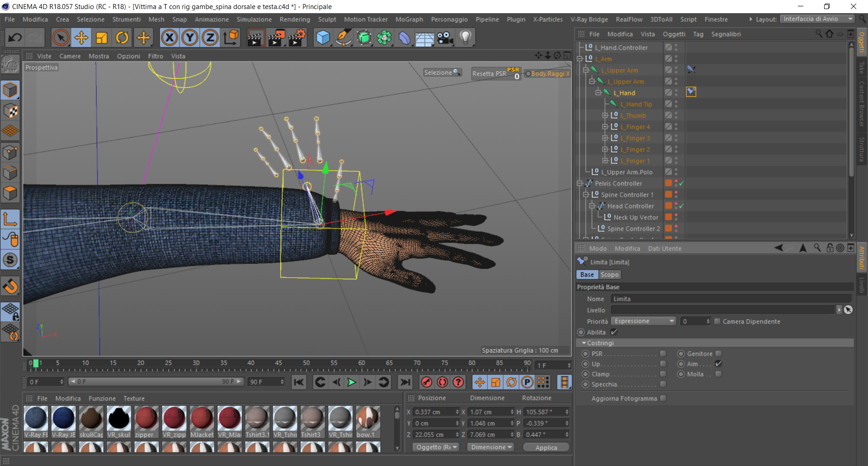The width and height of the screenshot is (868, 466).
Task: Switch to Points mode
Action: click(x=10, y=152)
